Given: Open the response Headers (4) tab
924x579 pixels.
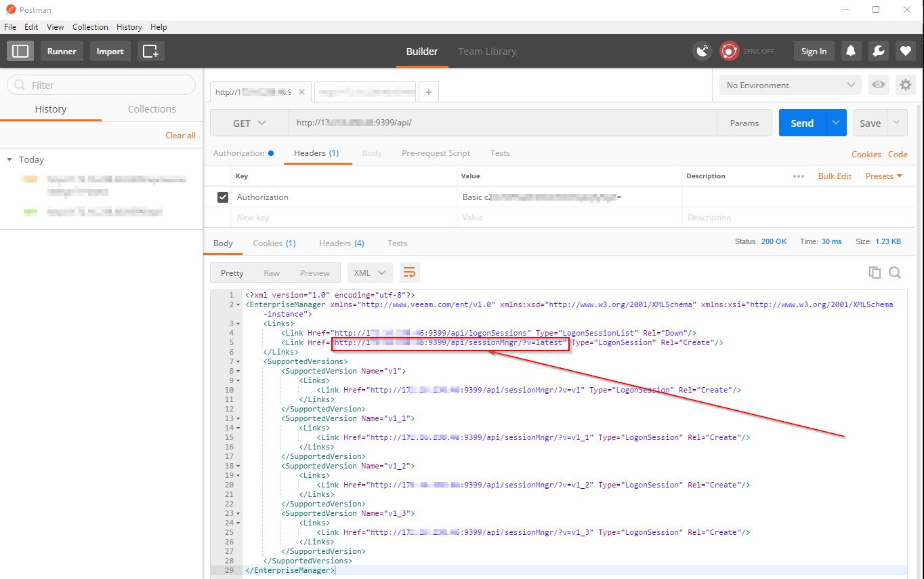Looking at the screenshot, I should (341, 243).
